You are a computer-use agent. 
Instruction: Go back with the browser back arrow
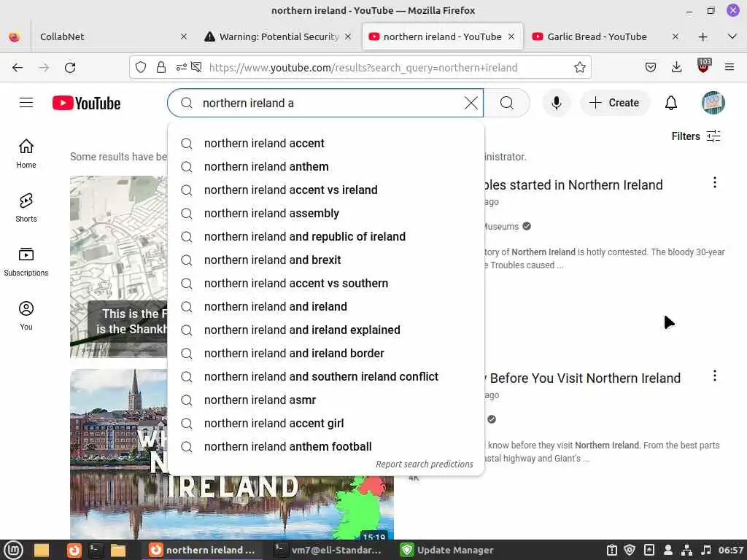tap(18, 68)
